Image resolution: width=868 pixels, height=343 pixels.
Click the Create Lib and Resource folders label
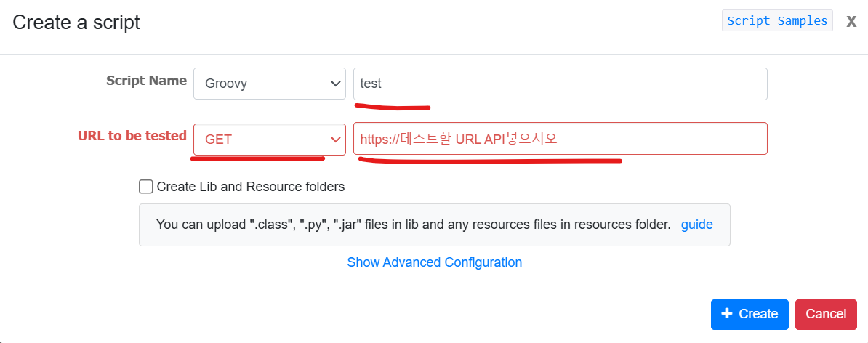coord(251,187)
